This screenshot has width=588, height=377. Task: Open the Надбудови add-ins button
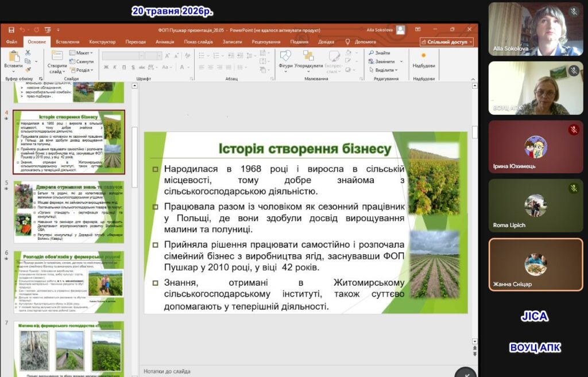coord(424,60)
